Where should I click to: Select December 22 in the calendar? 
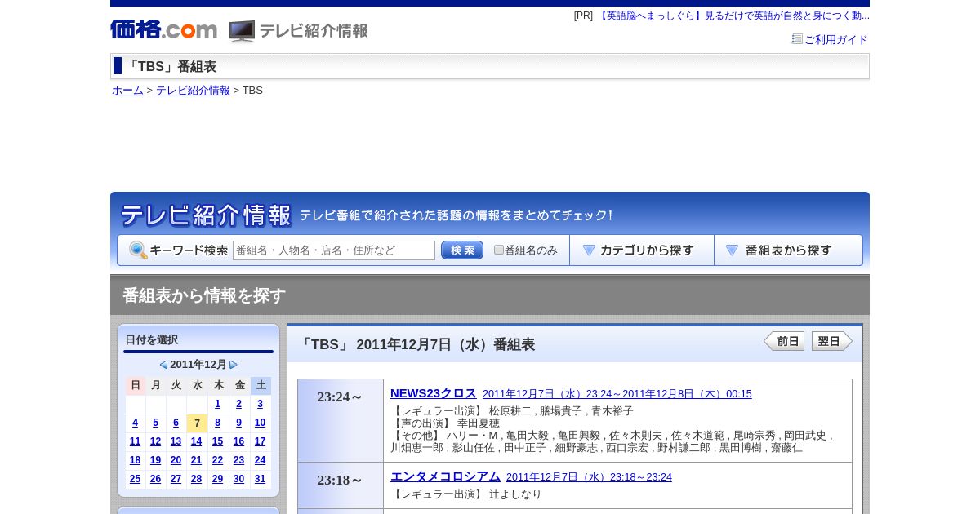[217, 460]
